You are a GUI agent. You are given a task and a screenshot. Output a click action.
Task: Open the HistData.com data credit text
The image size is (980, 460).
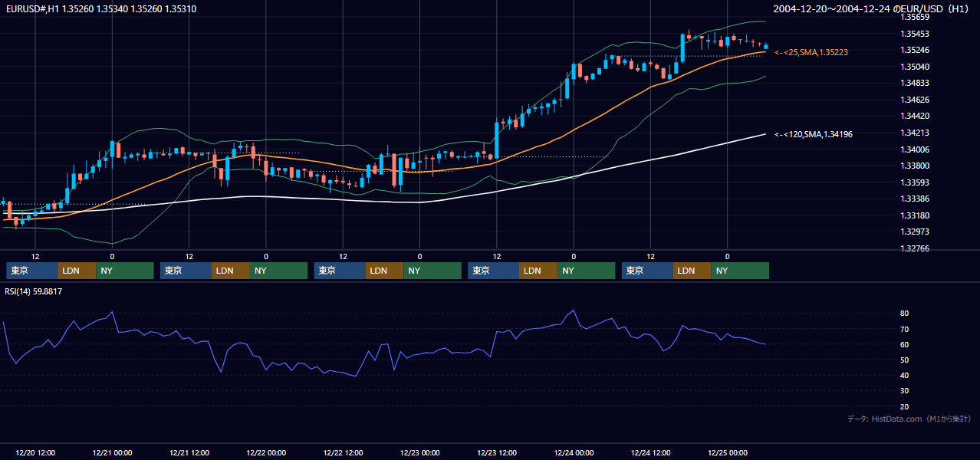click(x=909, y=419)
